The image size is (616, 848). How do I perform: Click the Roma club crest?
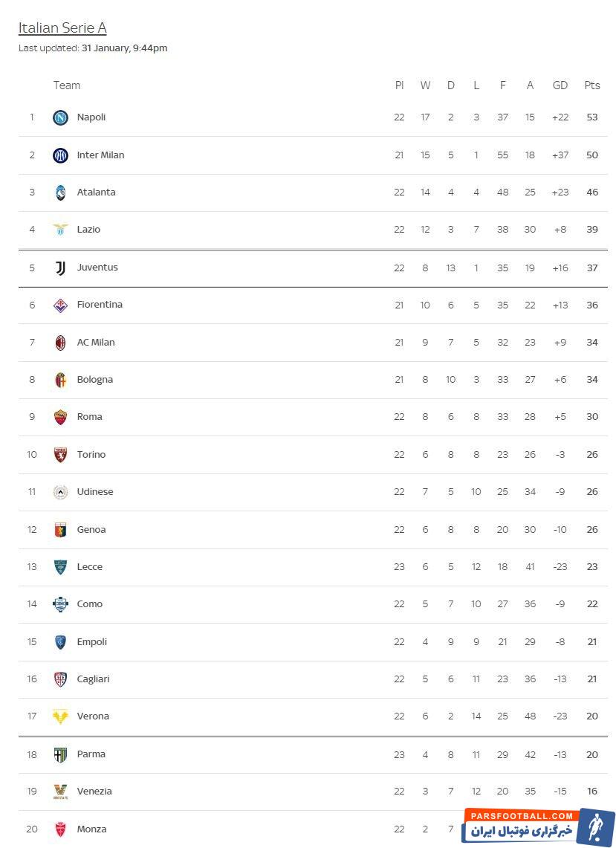click(60, 417)
